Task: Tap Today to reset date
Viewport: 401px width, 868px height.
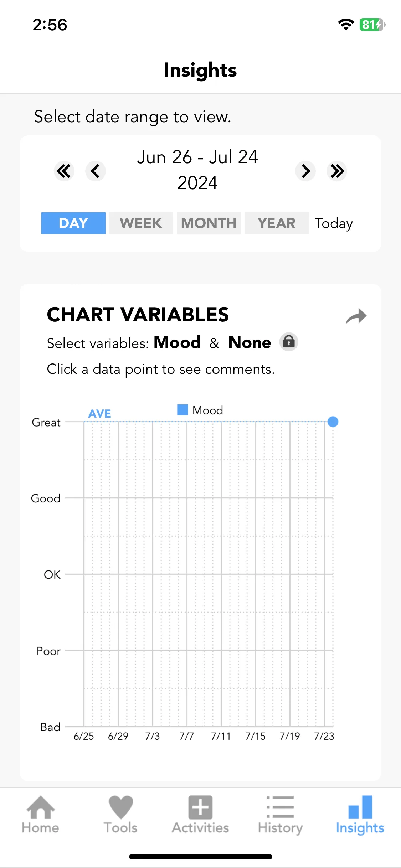Action: pyautogui.click(x=334, y=223)
